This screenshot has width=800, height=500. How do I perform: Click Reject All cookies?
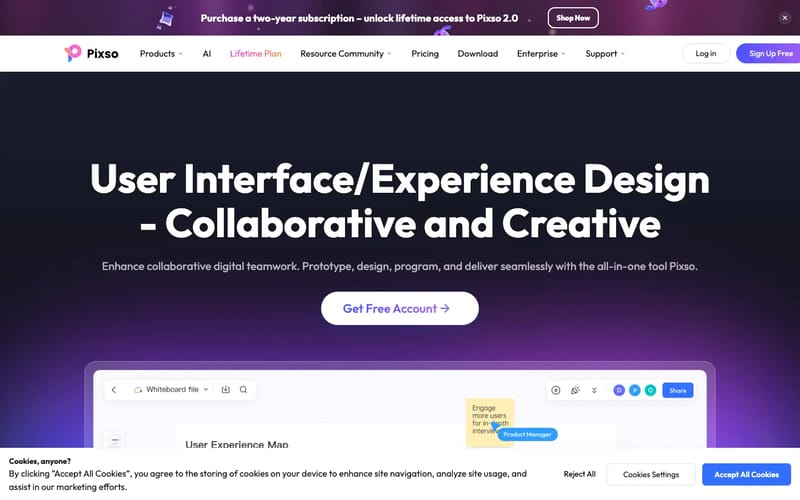[580, 474]
